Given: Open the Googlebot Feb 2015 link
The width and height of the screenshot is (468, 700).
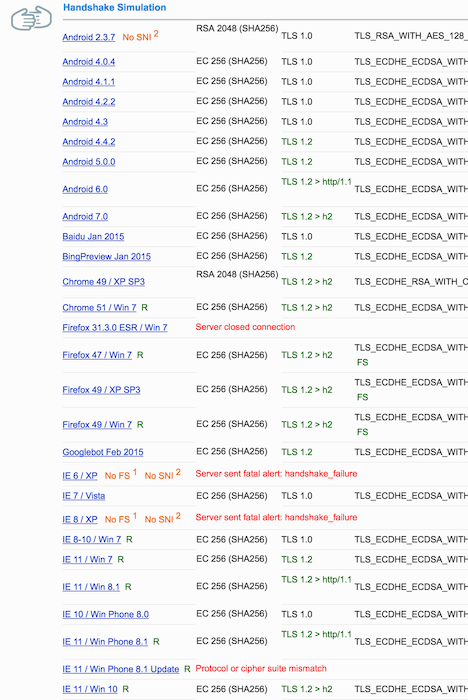Looking at the screenshot, I should tap(103, 452).
